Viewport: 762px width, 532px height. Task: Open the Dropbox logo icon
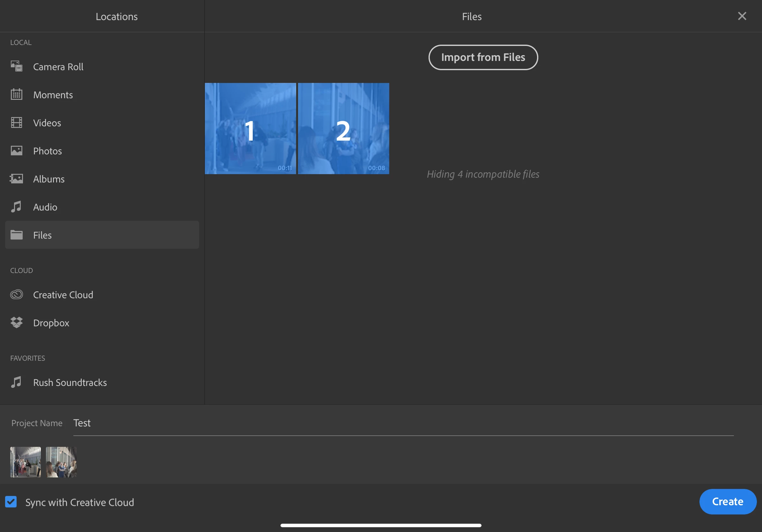pos(16,322)
